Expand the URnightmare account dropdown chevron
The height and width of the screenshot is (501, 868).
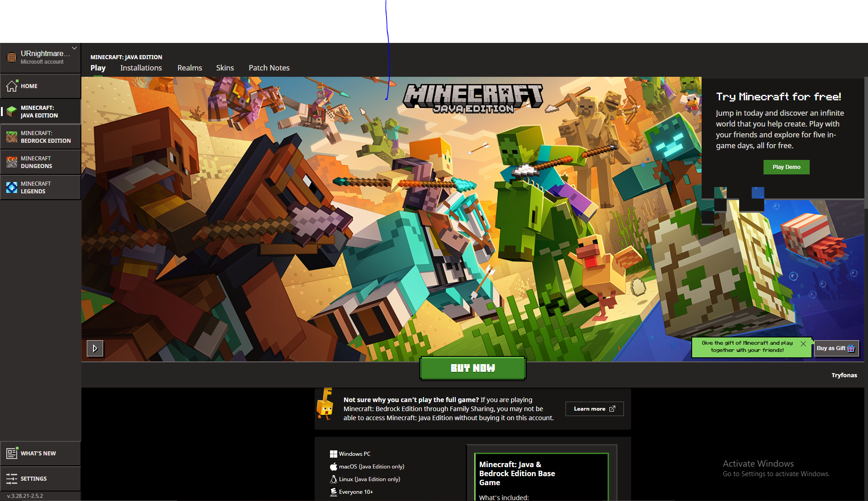pos(74,48)
